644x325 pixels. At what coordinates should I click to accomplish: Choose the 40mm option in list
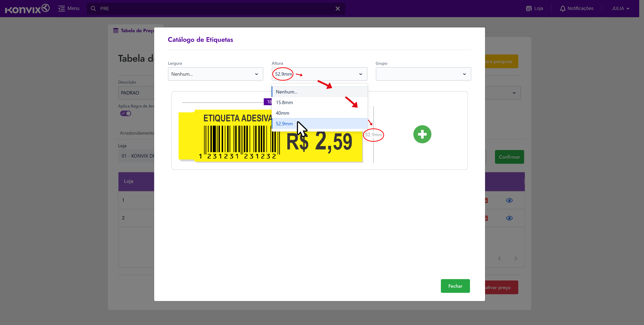[282, 113]
